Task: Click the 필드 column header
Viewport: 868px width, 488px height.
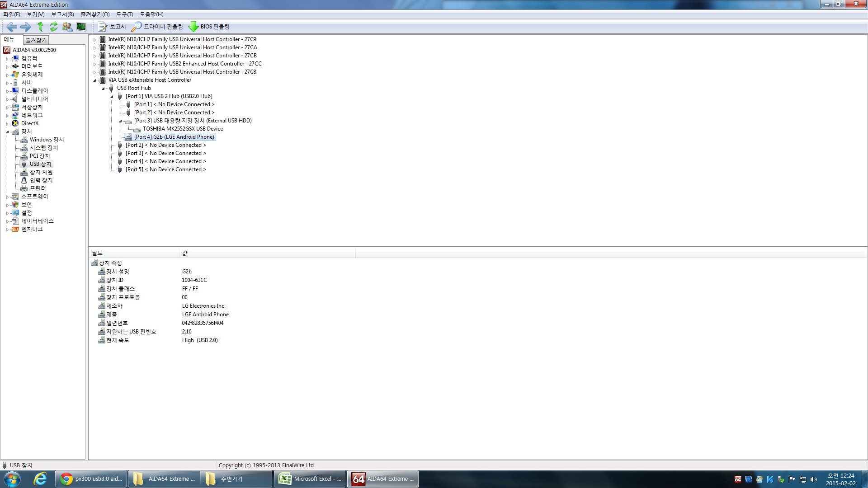Action: pyautogui.click(x=134, y=253)
